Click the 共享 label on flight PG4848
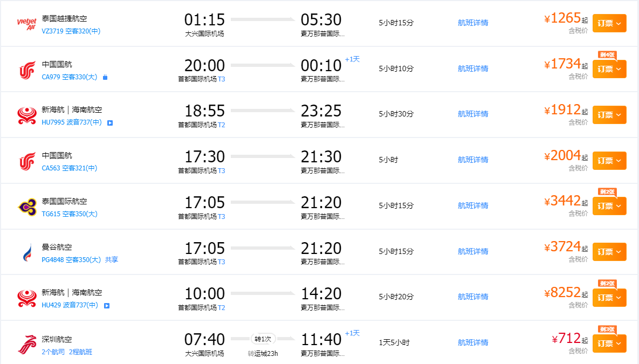639x364 pixels. (x=112, y=260)
